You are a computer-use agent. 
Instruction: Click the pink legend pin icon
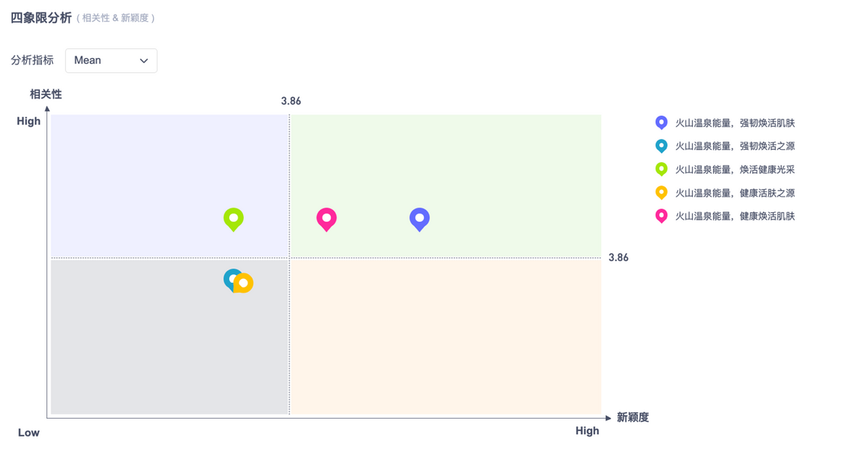pyautogui.click(x=661, y=216)
